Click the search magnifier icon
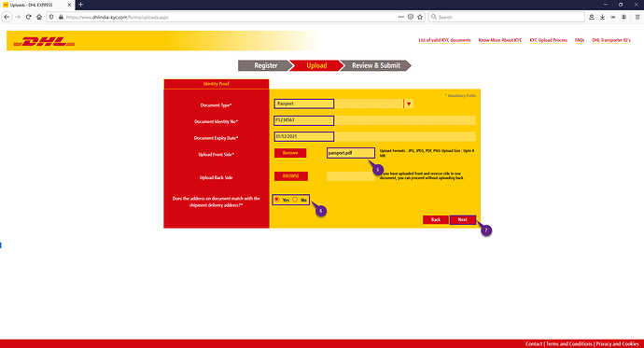The height and width of the screenshot is (348, 644). (x=434, y=17)
